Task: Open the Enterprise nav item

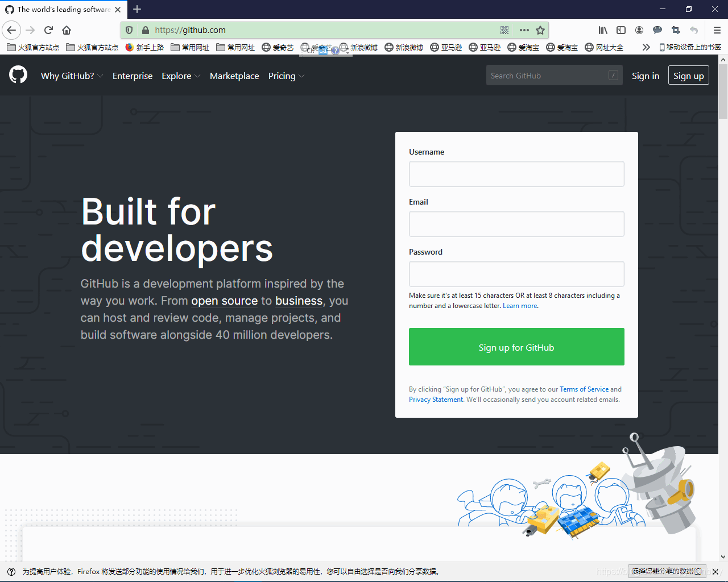Action: 133,76
